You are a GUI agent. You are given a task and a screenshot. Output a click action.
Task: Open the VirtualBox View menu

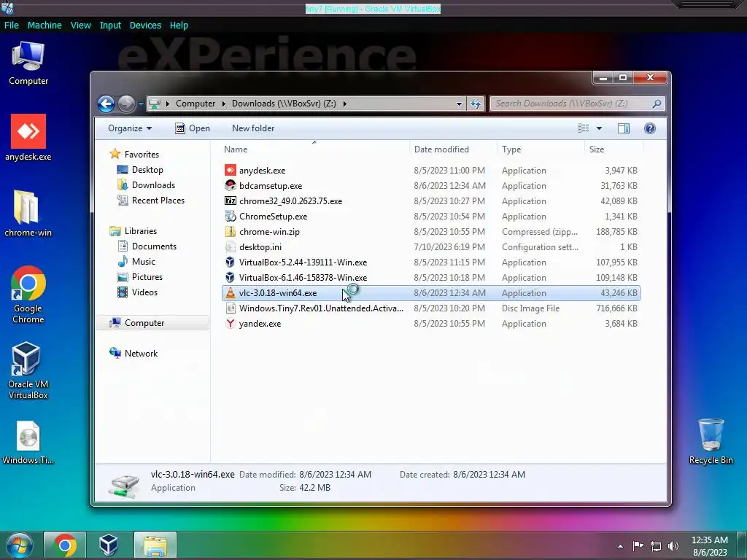[80, 26]
